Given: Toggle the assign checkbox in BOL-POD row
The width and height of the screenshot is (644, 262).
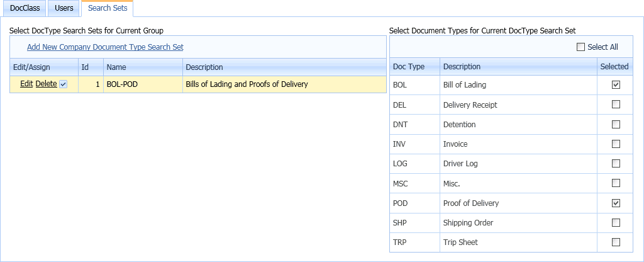Looking at the screenshot, I should click(64, 84).
